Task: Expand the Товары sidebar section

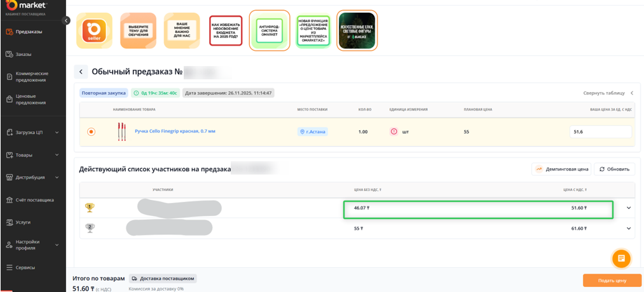Action: (x=57, y=155)
